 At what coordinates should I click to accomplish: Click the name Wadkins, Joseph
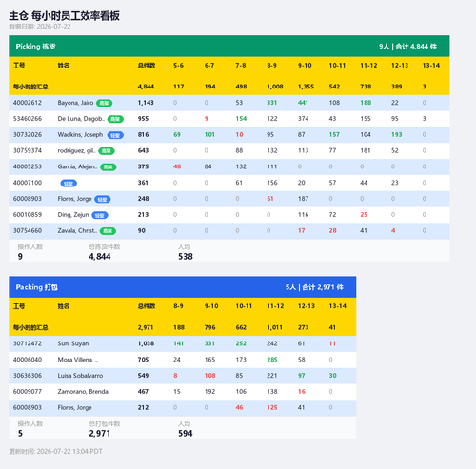coord(80,135)
